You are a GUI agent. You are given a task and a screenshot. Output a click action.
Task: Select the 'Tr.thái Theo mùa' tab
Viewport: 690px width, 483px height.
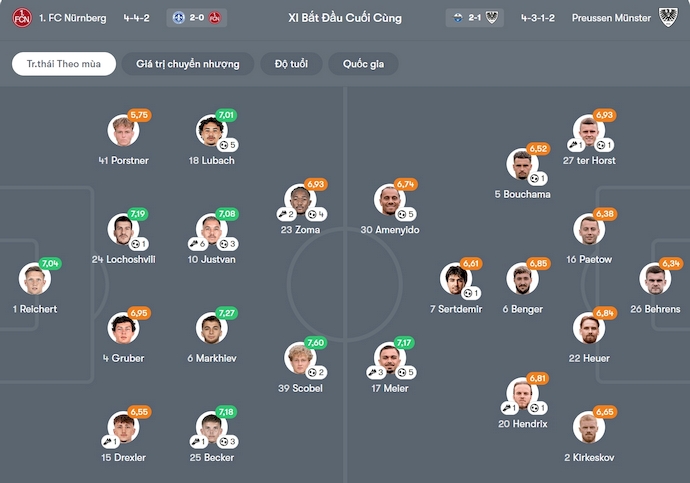(x=64, y=64)
